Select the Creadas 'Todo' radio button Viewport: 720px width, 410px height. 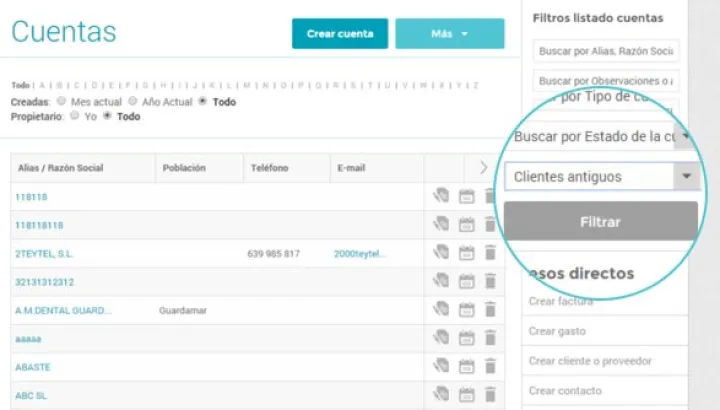[x=202, y=101]
